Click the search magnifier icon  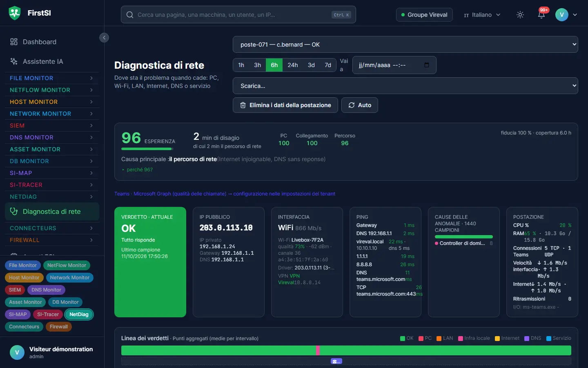pos(130,15)
